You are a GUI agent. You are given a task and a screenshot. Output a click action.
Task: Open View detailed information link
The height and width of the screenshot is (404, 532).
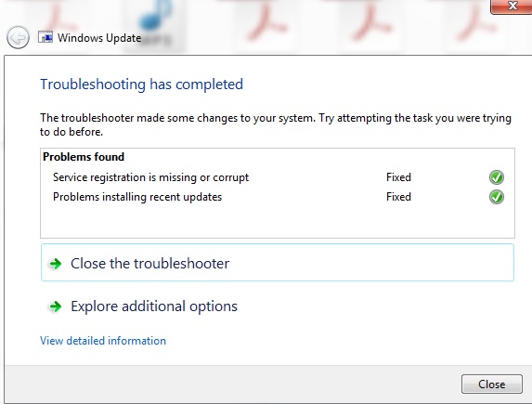(x=103, y=341)
